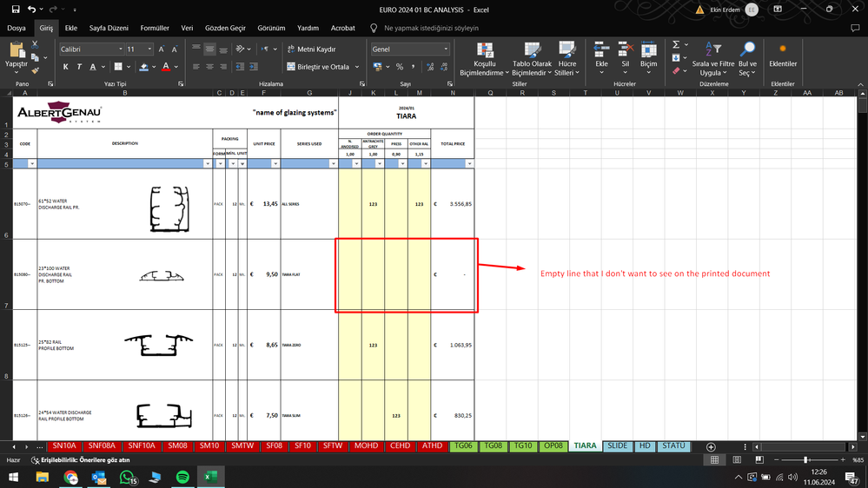
Task: Click the comma style icon
Action: click(413, 67)
